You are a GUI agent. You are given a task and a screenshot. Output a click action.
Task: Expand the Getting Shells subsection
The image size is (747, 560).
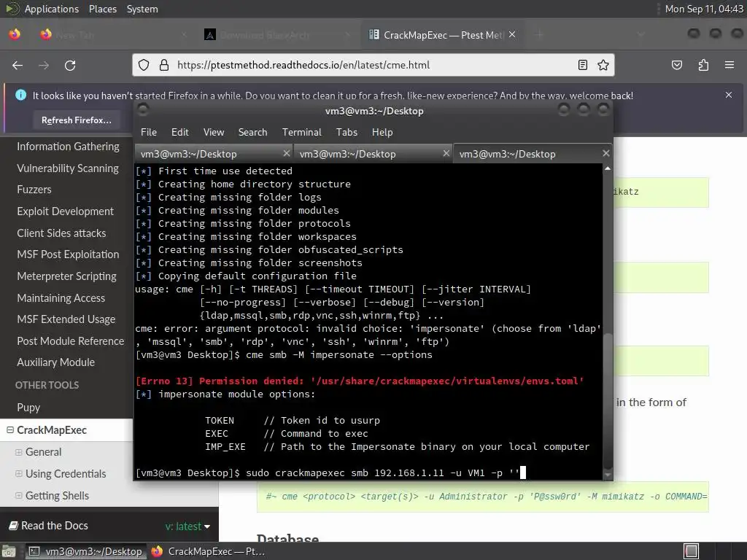tap(18, 496)
